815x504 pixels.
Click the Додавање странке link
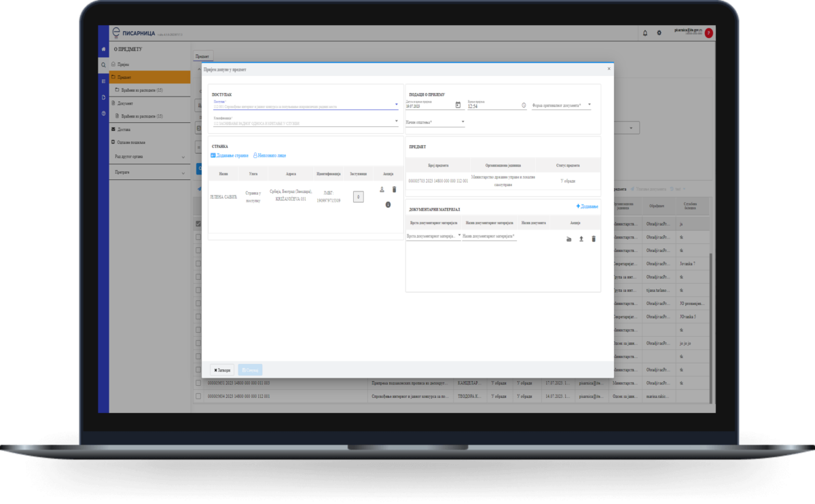tap(231, 156)
